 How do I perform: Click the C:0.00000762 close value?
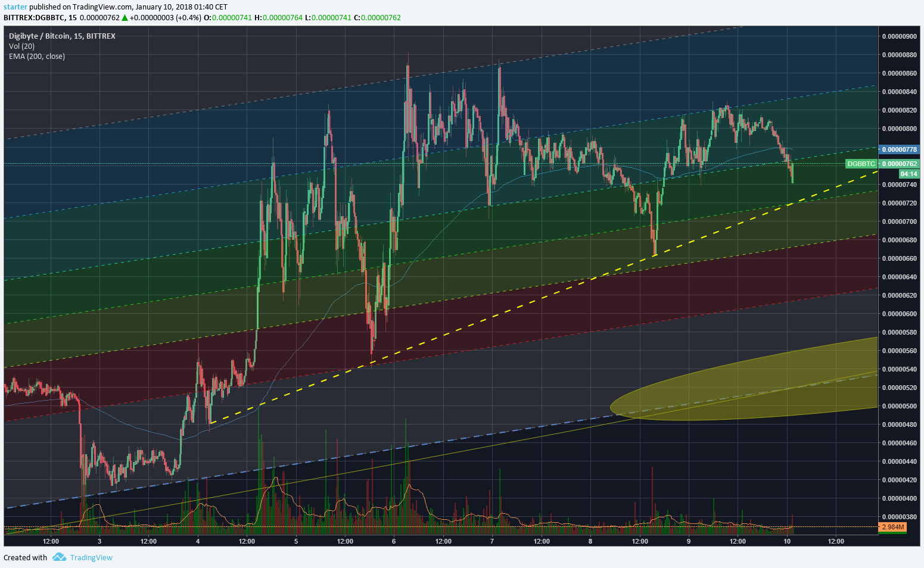coord(378,18)
